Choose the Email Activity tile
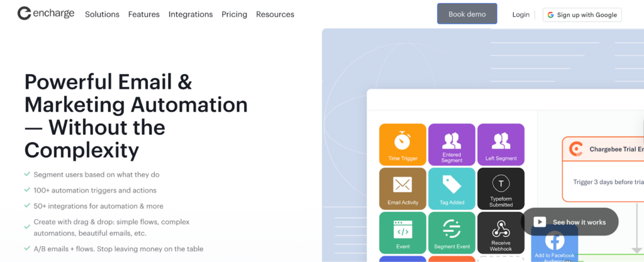The height and width of the screenshot is (262, 644). (402, 188)
